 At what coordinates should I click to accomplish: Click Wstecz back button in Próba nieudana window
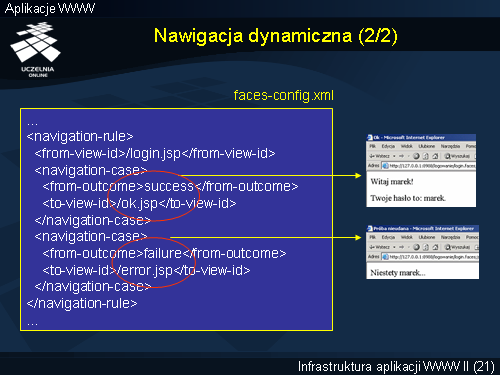pos(379,247)
